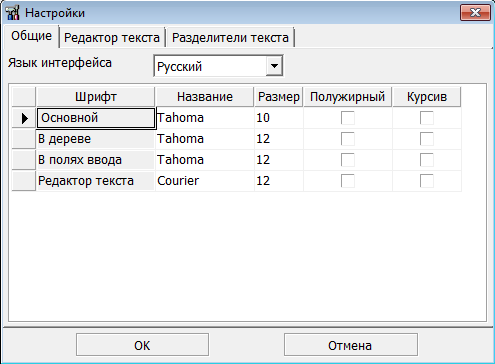Screen dimensions: 495x364
Task: Enable Полужирный for В дереве font
Action: 348,139
